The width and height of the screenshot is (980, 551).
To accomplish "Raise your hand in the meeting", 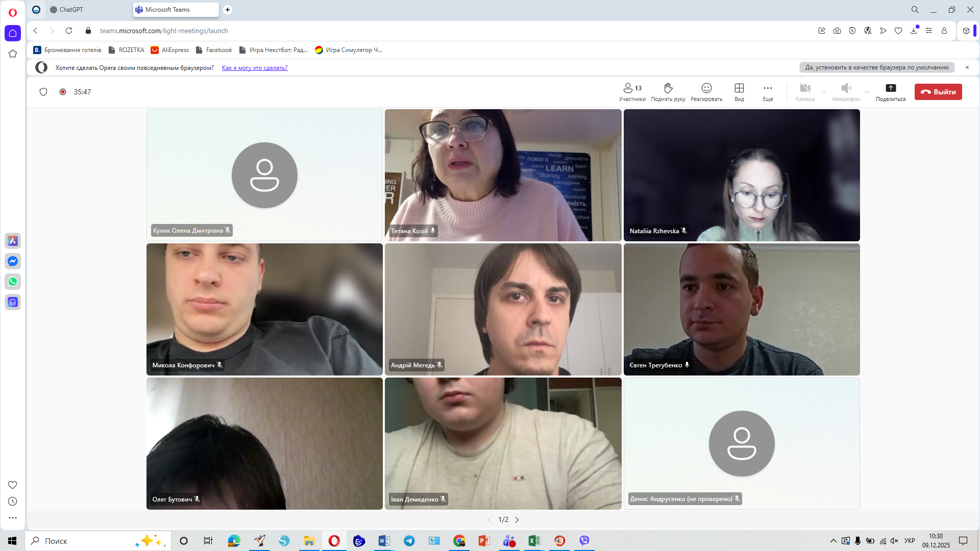I will point(668,92).
